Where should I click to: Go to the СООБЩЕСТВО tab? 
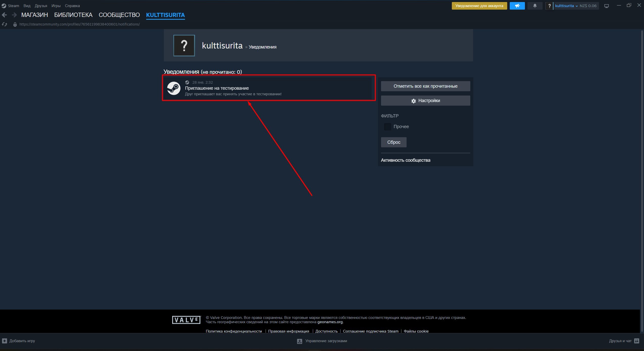tap(119, 15)
